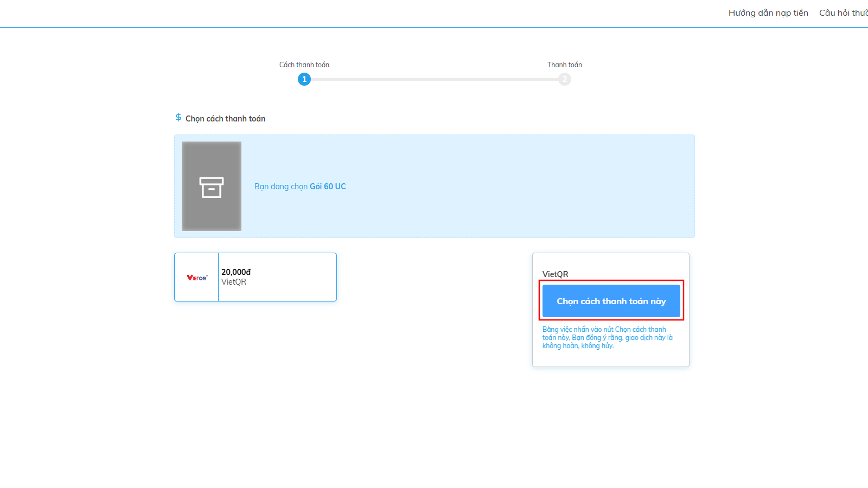Viewport: 868px width, 488px height.
Task: Click the step 1 circle indicator
Action: [304, 79]
